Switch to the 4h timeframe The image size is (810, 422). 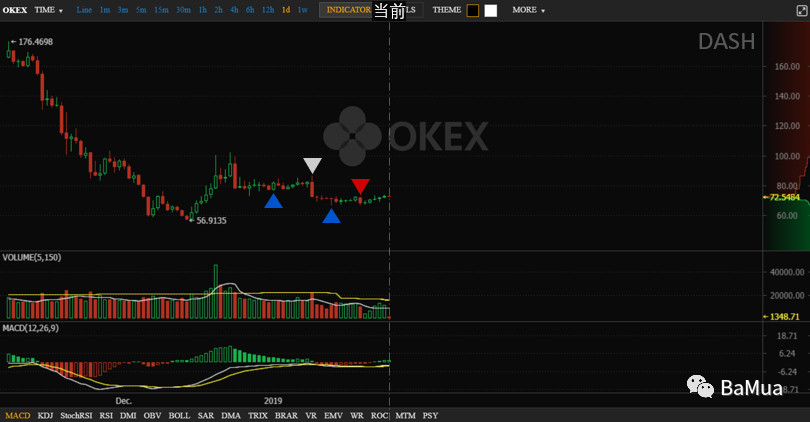point(234,10)
